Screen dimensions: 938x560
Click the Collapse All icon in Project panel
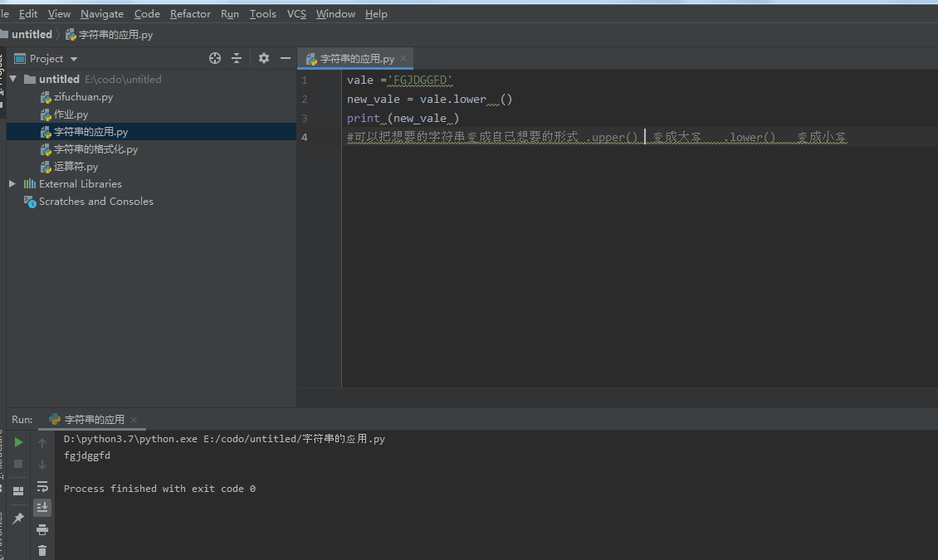(237, 58)
